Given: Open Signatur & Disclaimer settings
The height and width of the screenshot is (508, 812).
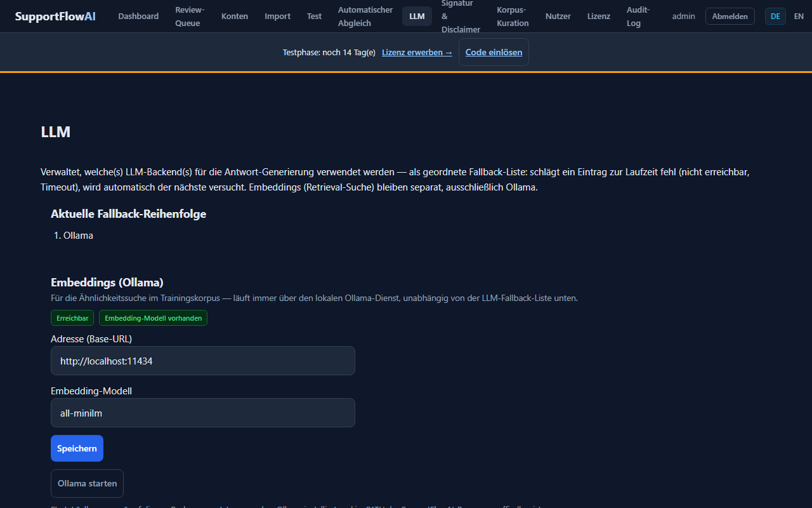Looking at the screenshot, I should point(461,17).
